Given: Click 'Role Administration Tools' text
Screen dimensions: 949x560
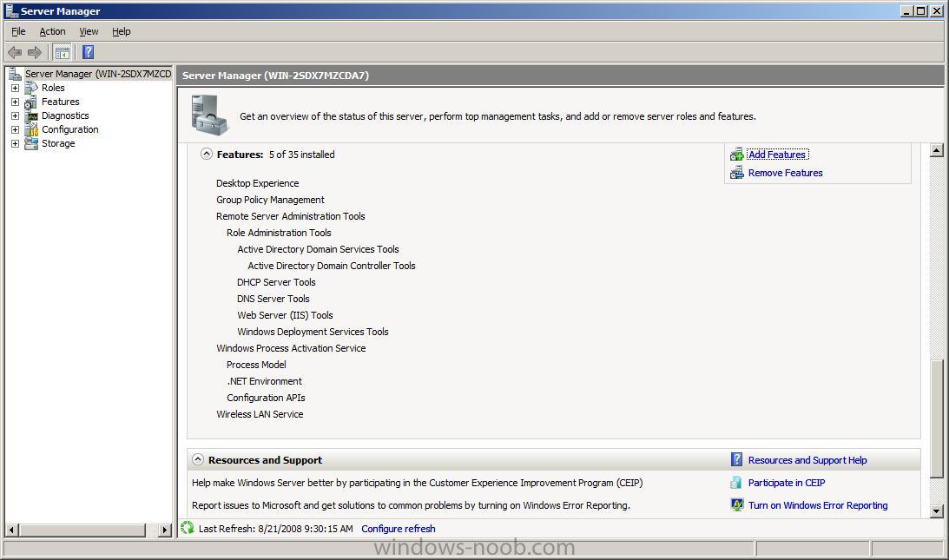Looking at the screenshot, I should click(279, 233).
